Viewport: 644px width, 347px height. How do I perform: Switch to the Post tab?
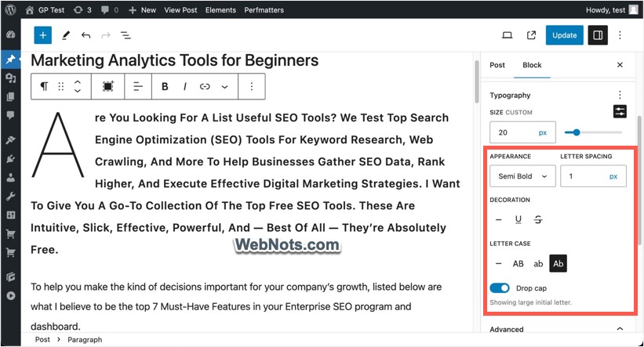(497, 65)
